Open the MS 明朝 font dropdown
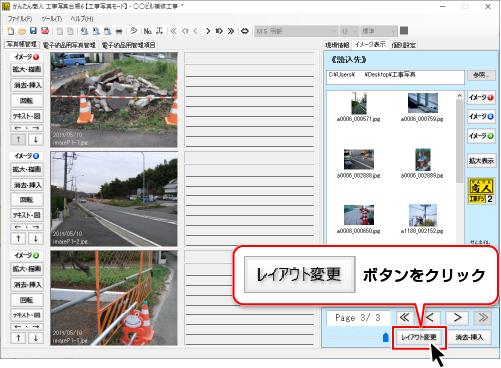The image size is (501, 368). [x=296, y=31]
